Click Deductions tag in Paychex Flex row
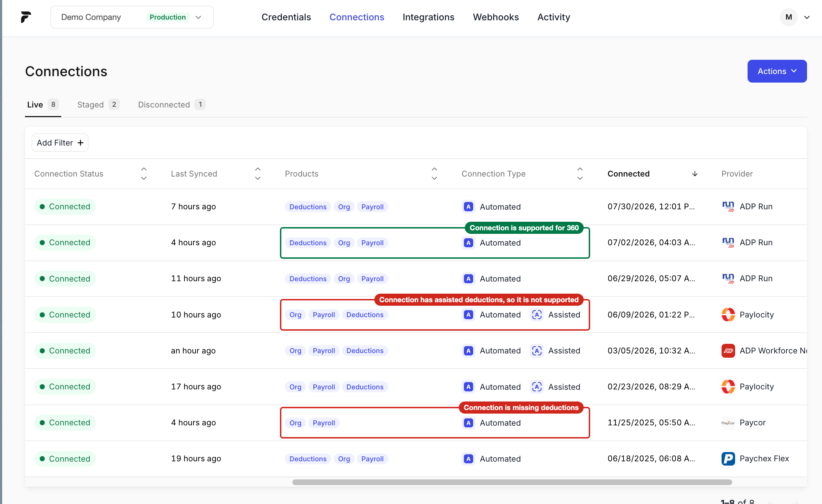822x504 pixels. (x=308, y=459)
